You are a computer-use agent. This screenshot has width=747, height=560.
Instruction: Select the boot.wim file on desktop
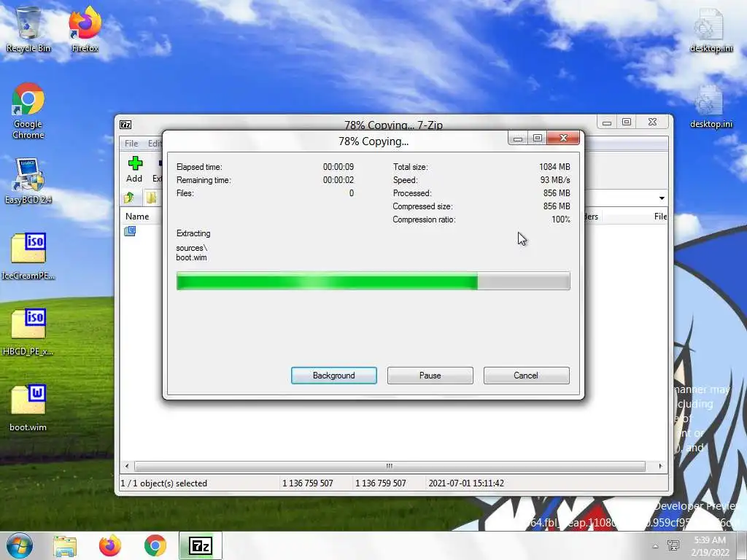(28, 408)
